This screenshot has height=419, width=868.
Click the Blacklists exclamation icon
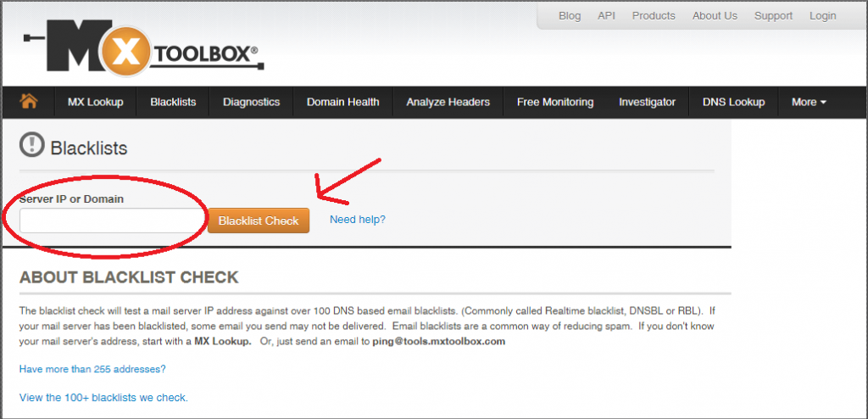[x=31, y=146]
